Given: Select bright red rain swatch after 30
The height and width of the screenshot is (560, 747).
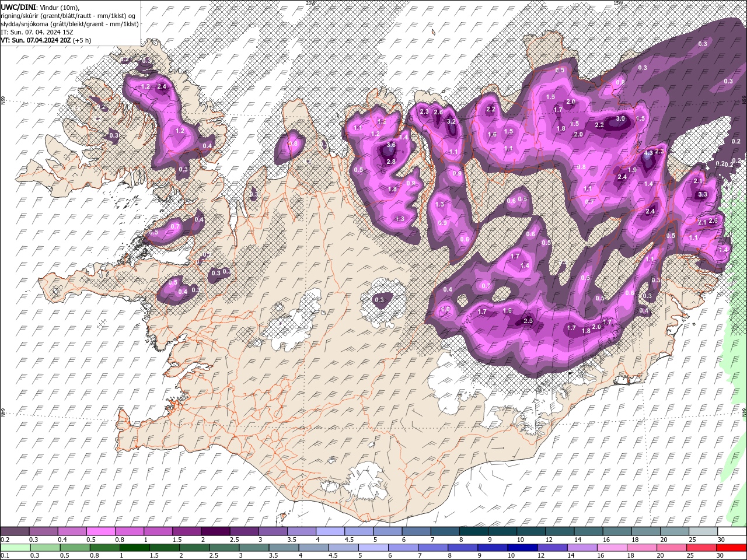Looking at the screenshot, I should (x=731, y=548).
